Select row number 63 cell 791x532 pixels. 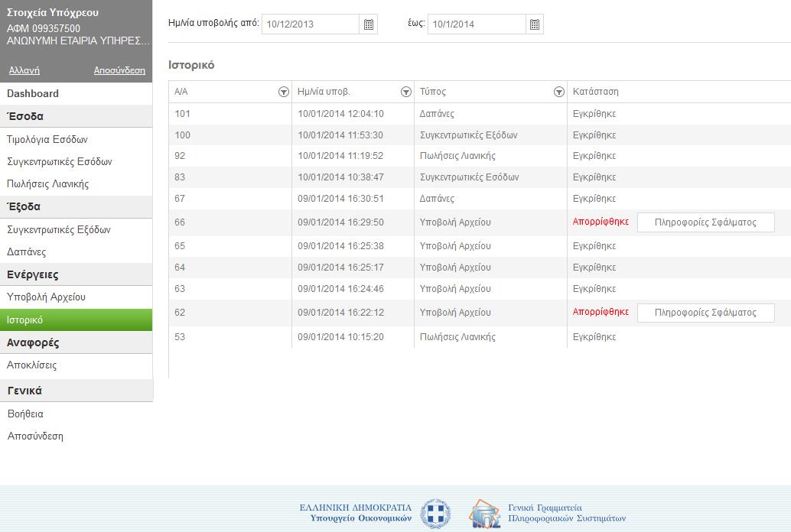[230, 289]
